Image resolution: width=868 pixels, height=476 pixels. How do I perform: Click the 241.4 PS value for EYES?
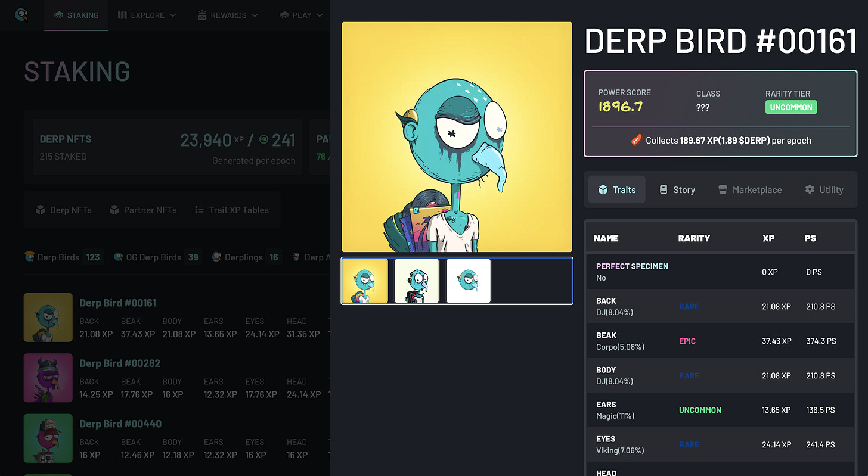pos(820,445)
